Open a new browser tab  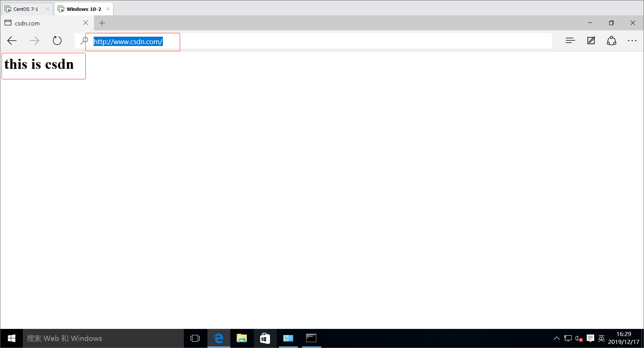click(x=102, y=23)
